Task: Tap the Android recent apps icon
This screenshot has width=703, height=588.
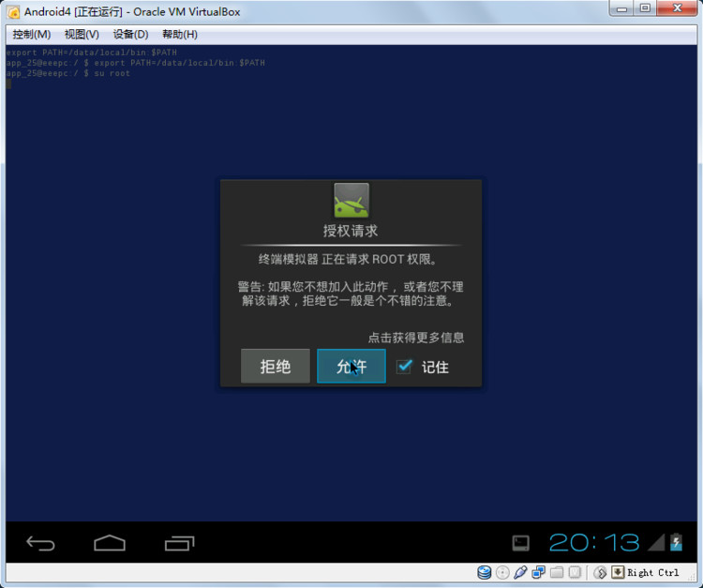Action: click(179, 544)
